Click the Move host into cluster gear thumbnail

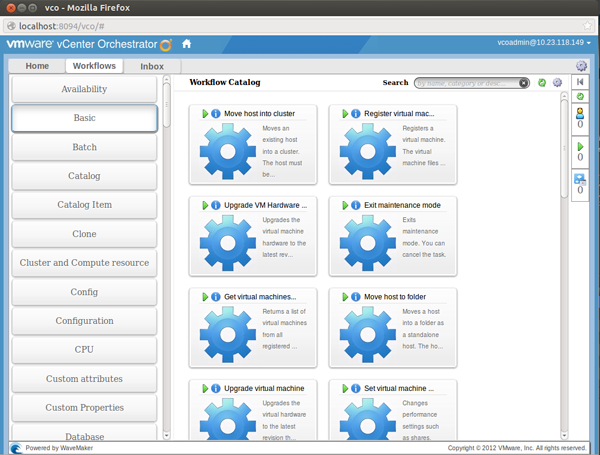point(228,151)
